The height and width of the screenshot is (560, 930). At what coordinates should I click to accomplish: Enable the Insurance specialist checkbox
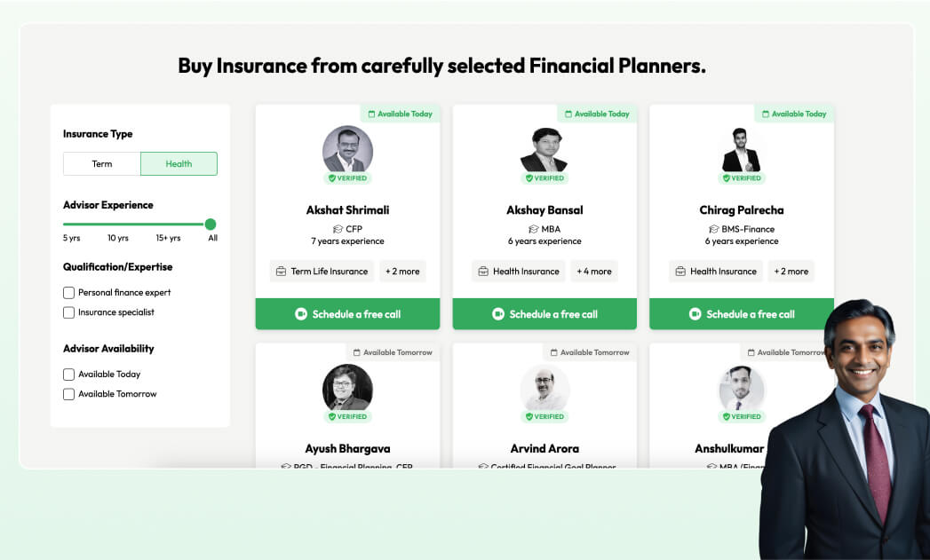click(68, 312)
